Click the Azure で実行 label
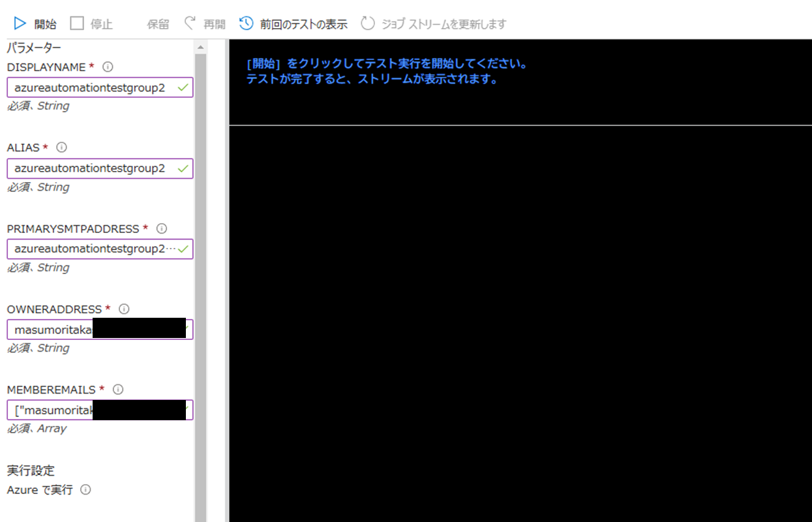812x522 pixels. (x=40, y=489)
